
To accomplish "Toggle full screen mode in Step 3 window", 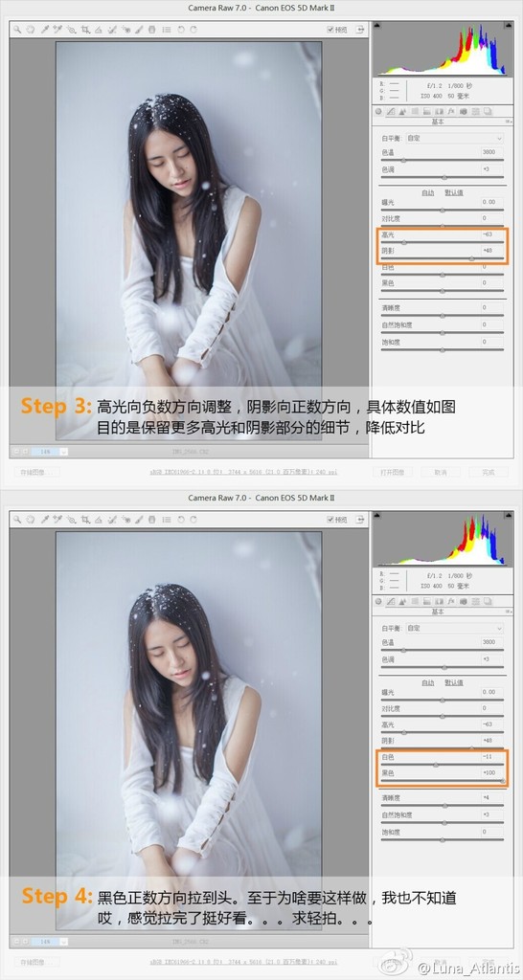I will pos(360,30).
